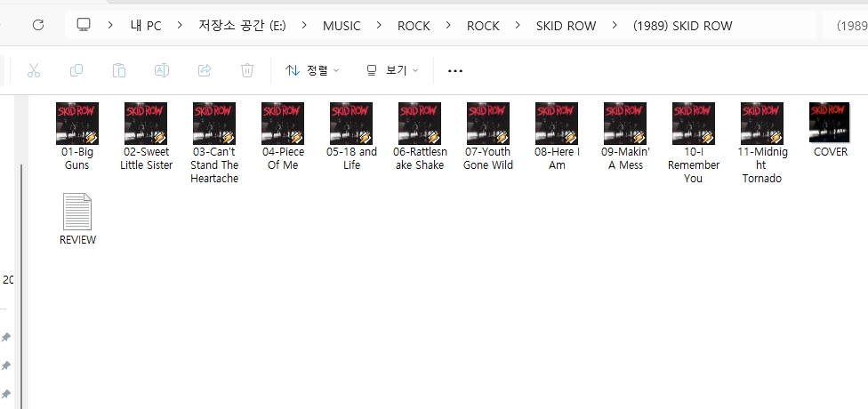This screenshot has height=409, width=868.
Task: Click the Cut scissors icon
Action: (34, 70)
